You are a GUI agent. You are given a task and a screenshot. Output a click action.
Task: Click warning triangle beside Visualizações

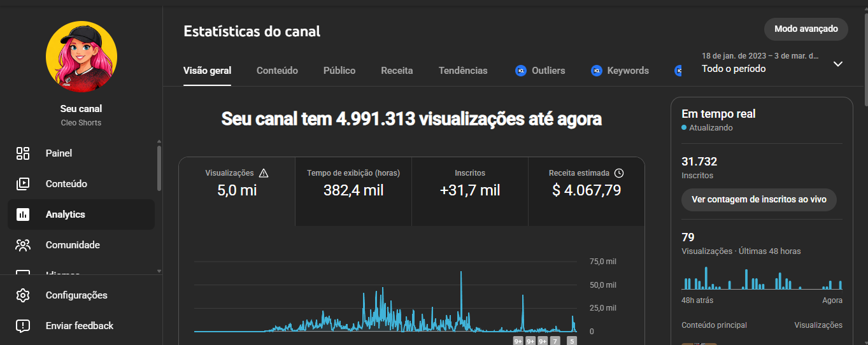264,173
